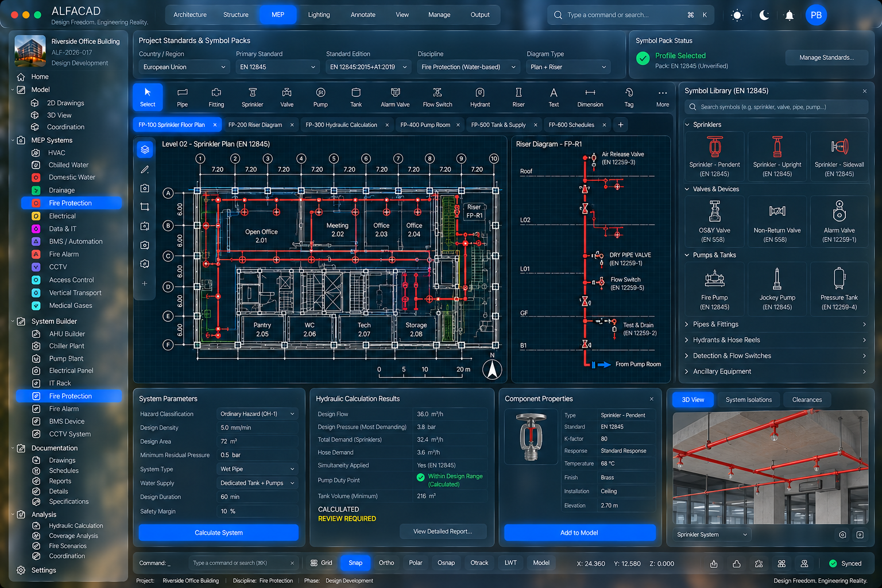Click the 3D sprinkler system preview image
882x588 pixels.
771,467
